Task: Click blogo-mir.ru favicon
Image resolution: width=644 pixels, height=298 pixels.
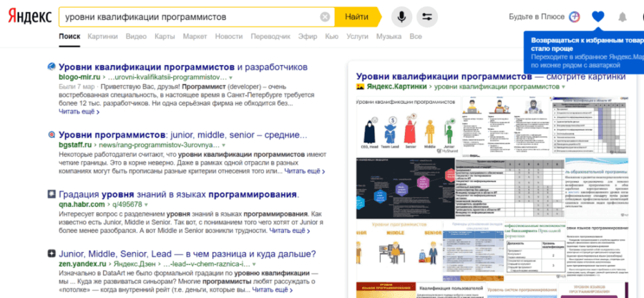Action: pos(52,67)
